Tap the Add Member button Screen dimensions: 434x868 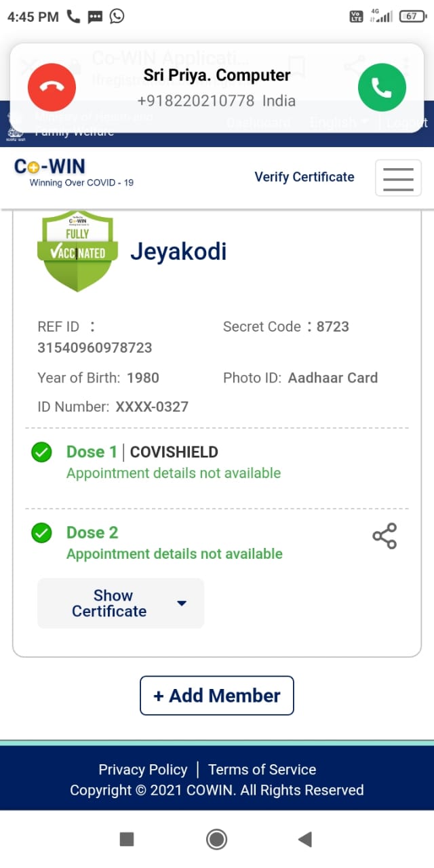[217, 695]
